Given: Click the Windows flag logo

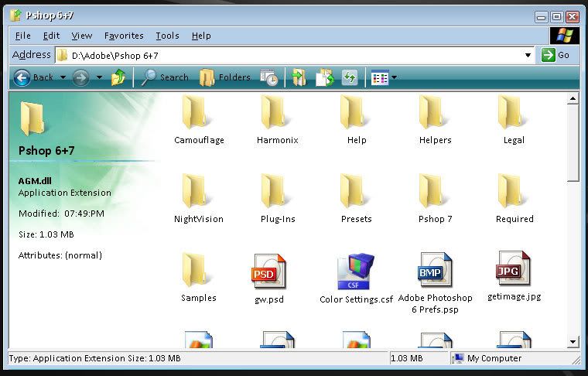Looking at the screenshot, I should coord(564,36).
